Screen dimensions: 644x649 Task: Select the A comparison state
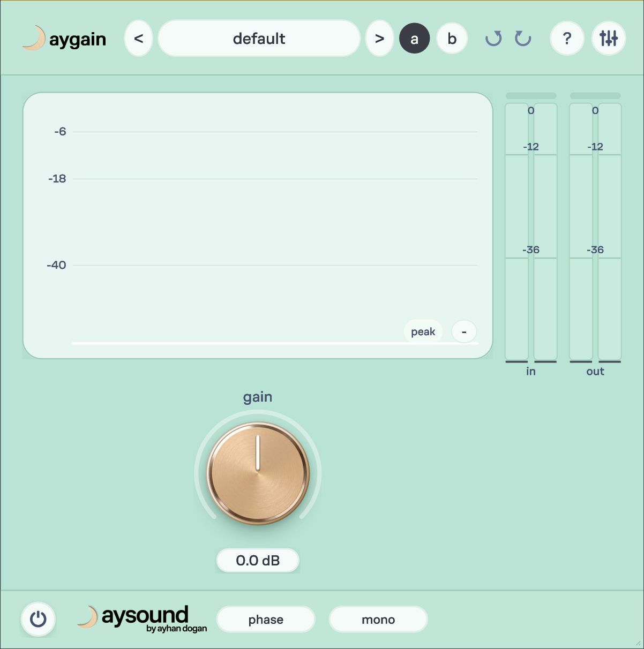tap(415, 39)
